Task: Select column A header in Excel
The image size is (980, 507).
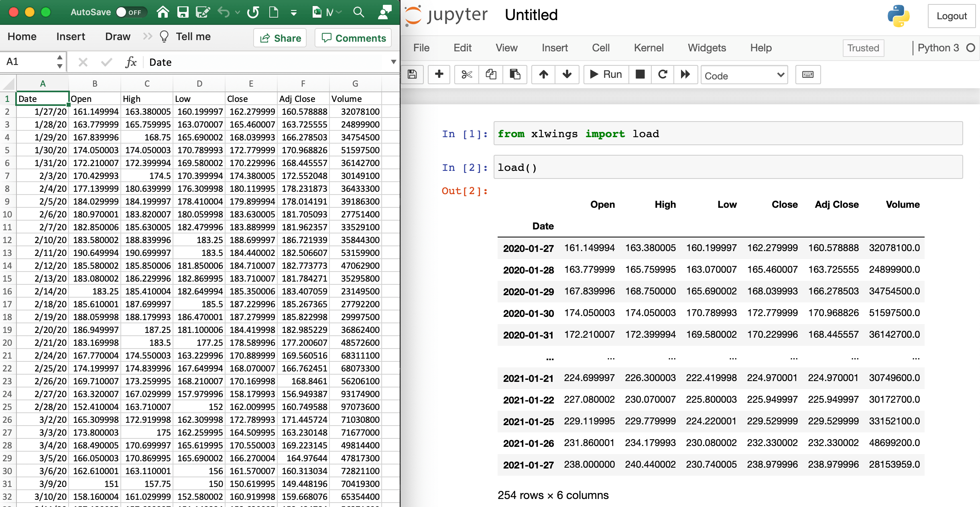Action: 43,83
